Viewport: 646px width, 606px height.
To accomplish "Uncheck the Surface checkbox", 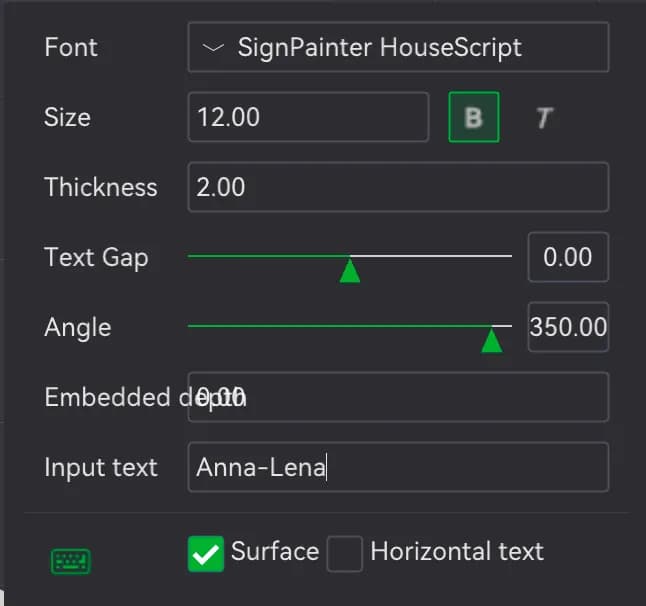I will [x=206, y=554].
